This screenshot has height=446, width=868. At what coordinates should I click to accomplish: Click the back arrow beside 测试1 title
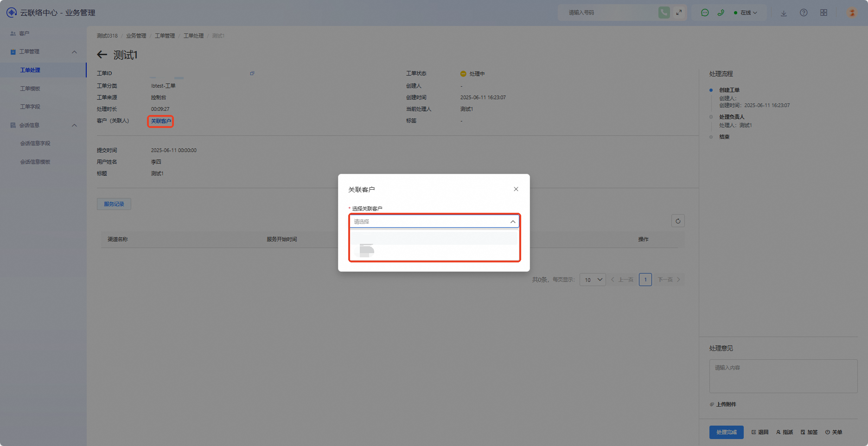[x=102, y=55]
